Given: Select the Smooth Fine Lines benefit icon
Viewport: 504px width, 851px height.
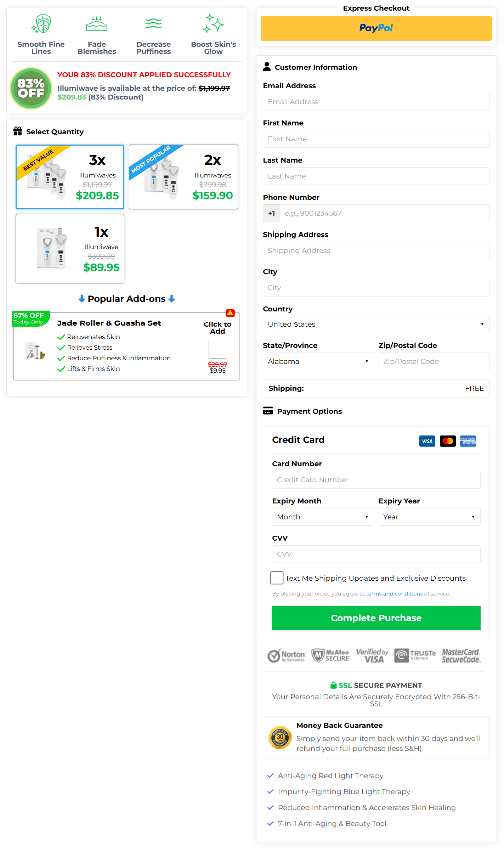Looking at the screenshot, I should [x=41, y=23].
